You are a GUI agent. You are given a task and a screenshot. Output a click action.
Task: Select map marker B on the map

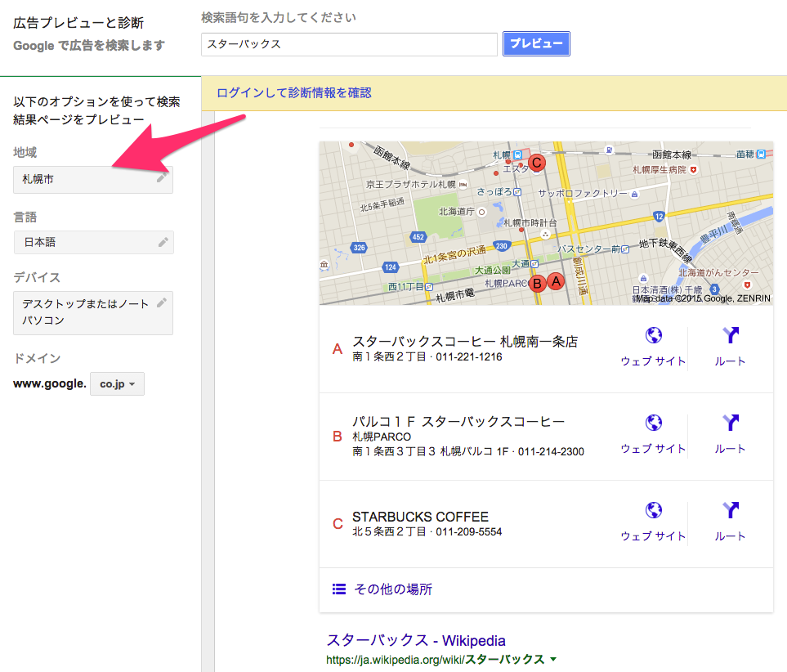pyautogui.click(x=537, y=284)
